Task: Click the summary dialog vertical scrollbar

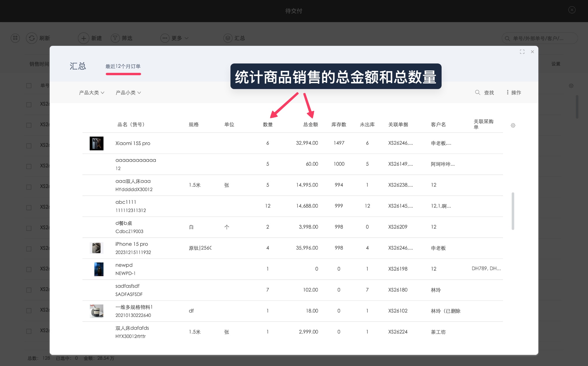Action: 513,211
